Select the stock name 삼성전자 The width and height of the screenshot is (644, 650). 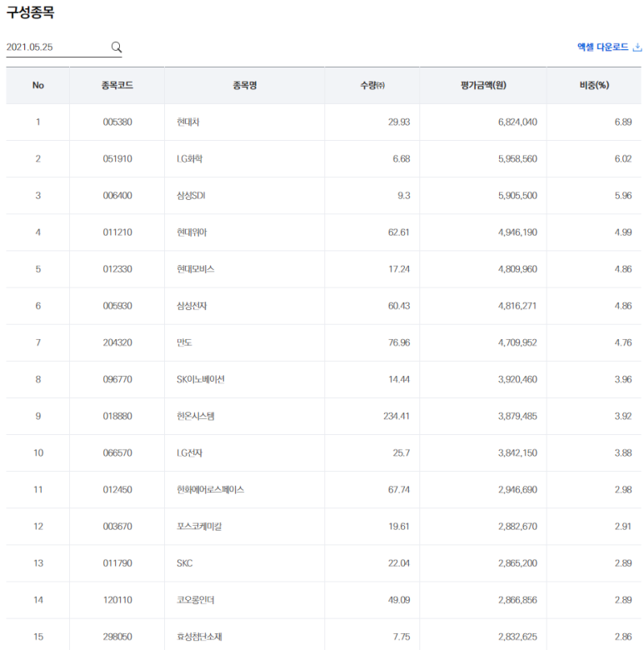[x=192, y=306]
